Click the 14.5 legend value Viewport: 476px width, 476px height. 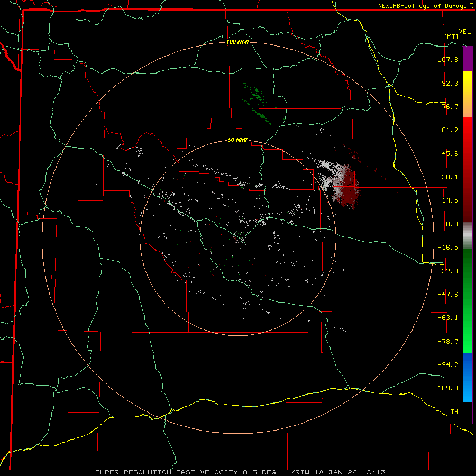(450, 200)
